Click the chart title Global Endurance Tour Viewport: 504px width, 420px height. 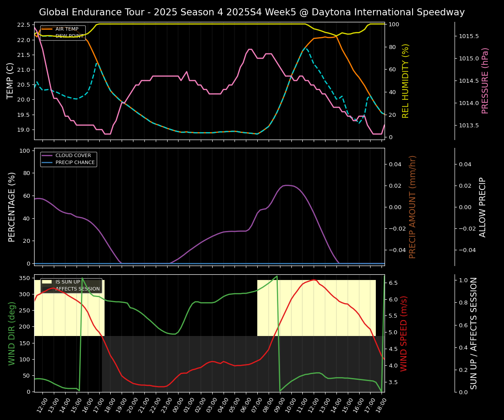pos(252,12)
